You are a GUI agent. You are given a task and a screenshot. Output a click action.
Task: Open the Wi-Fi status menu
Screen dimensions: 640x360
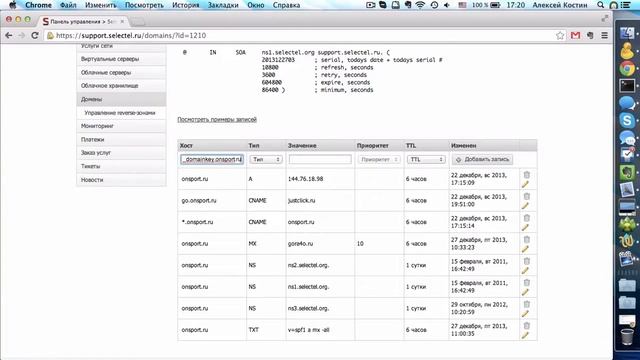coord(420,5)
